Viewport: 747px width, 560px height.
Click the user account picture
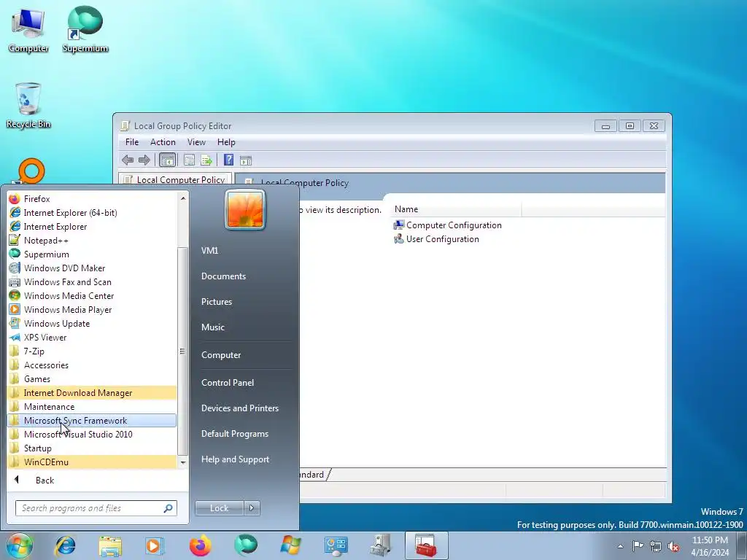point(245,209)
